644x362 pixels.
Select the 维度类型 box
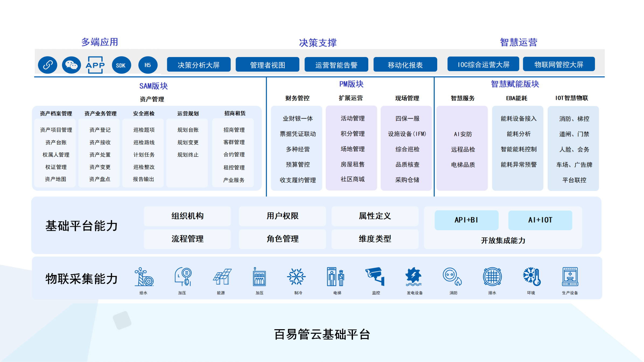click(x=375, y=239)
